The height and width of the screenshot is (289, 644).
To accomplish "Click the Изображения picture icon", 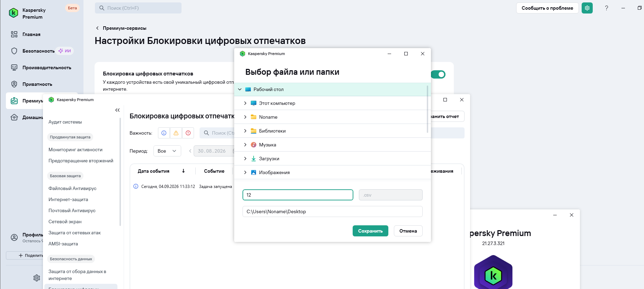I will 254,172.
